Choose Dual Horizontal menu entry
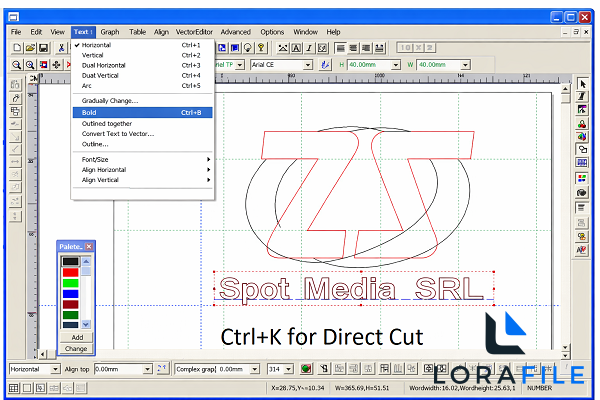Screen dimensions: 600x400 (x=142, y=65)
